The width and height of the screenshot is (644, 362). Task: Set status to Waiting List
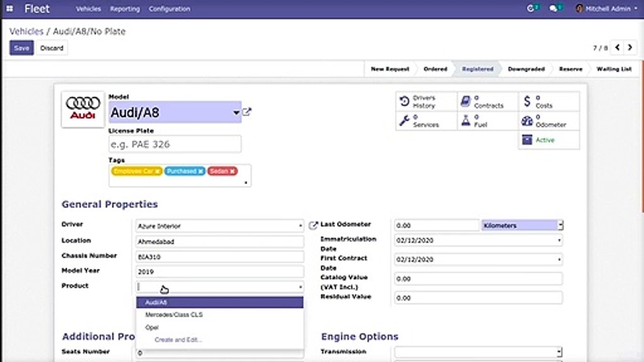(614, 69)
